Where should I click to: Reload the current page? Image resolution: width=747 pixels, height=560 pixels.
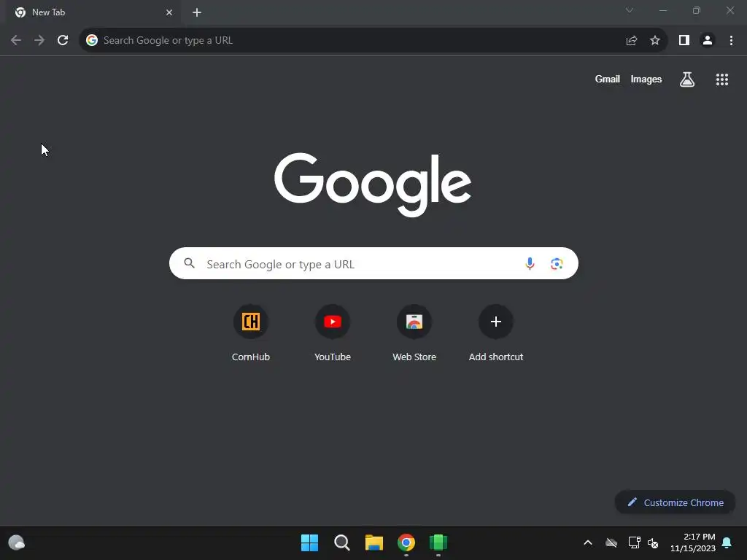63,41
